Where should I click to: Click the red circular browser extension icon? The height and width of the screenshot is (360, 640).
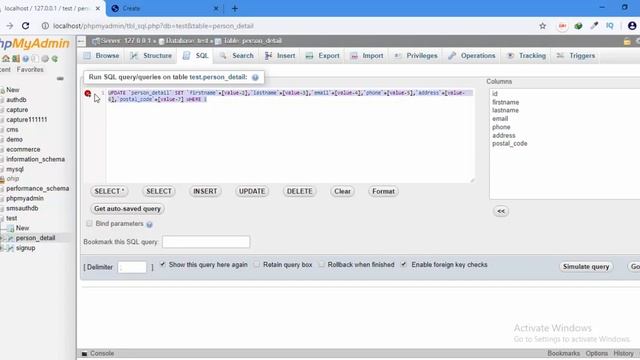[x=562, y=26]
